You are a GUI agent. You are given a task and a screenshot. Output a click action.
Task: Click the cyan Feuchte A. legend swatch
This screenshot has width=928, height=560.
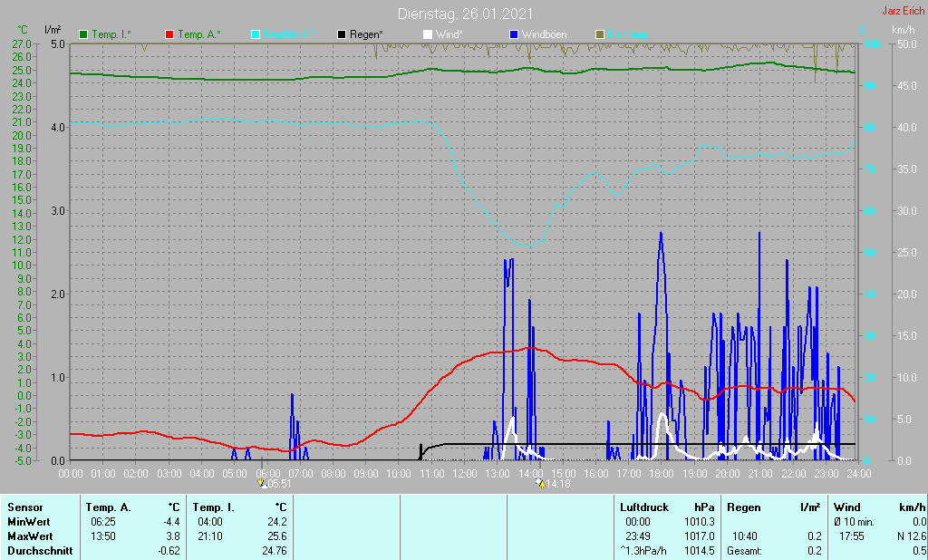point(256,34)
